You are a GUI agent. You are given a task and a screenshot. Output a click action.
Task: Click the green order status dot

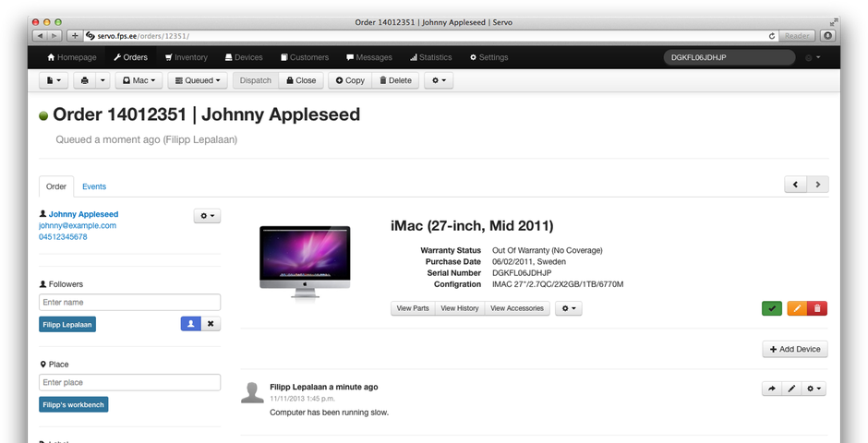coord(43,116)
